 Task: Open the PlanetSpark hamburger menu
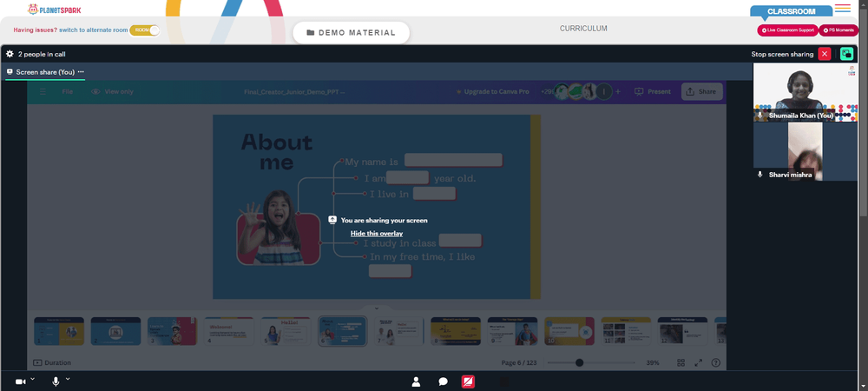click(843, 8)
